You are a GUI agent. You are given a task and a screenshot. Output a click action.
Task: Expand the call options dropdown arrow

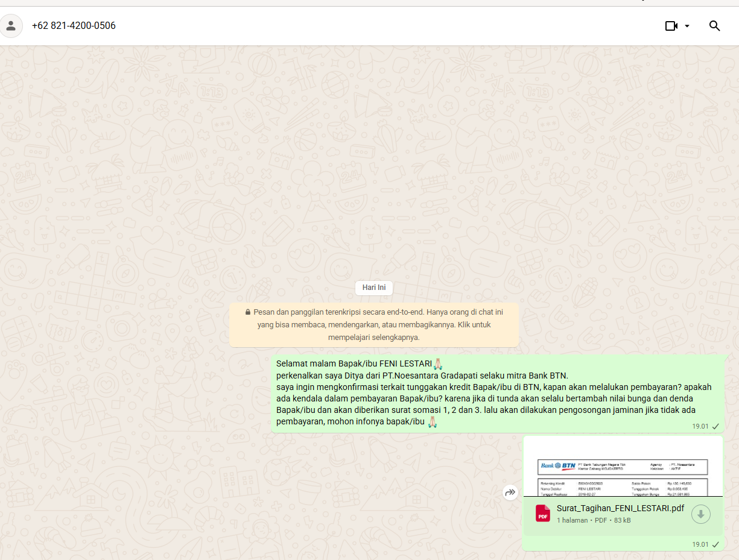click(x=687, y=26)
